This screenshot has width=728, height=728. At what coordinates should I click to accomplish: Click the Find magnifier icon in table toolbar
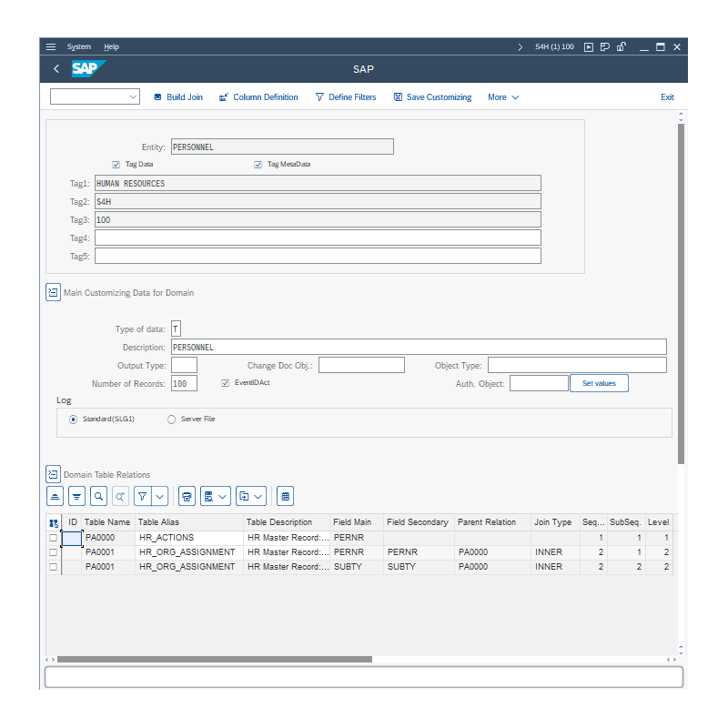98,496
